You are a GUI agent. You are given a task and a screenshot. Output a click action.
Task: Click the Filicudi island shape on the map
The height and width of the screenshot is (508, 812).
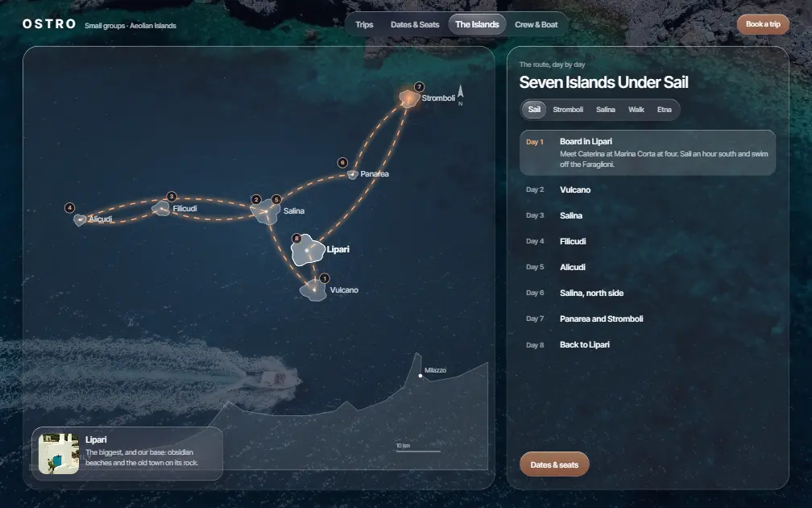[161, 208]
